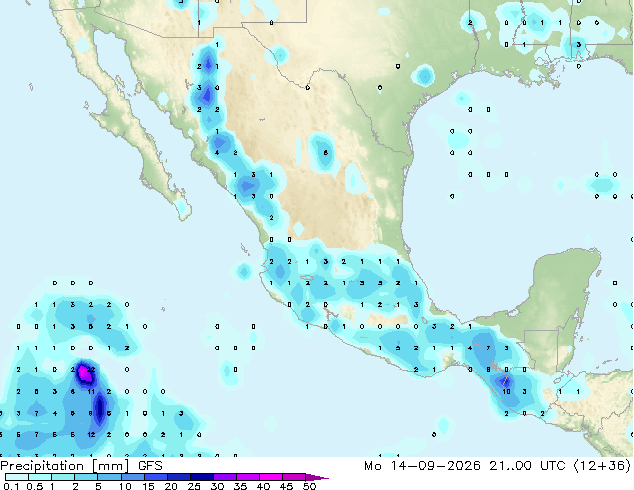Click the dark navy swatch between 25 and 30
This screenshot has height=490, width=634.
202,477
